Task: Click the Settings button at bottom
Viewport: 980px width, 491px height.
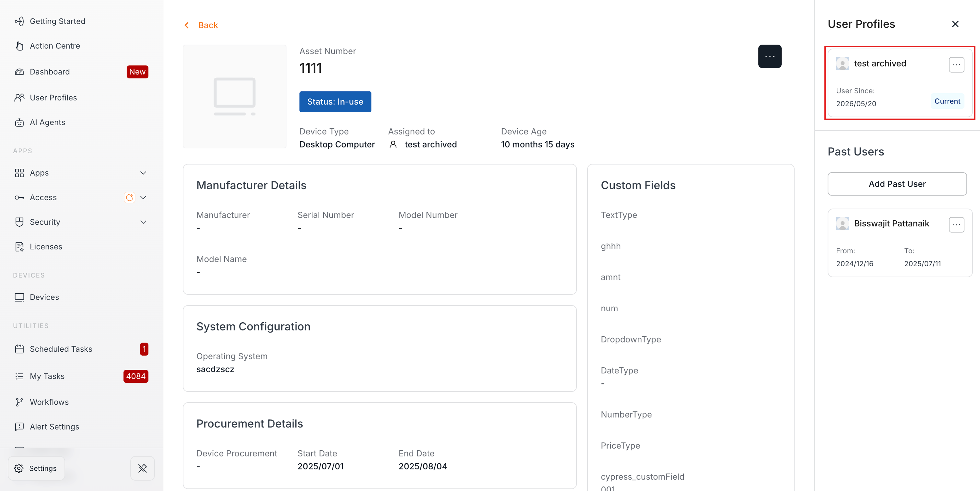Action: (36, 468)
